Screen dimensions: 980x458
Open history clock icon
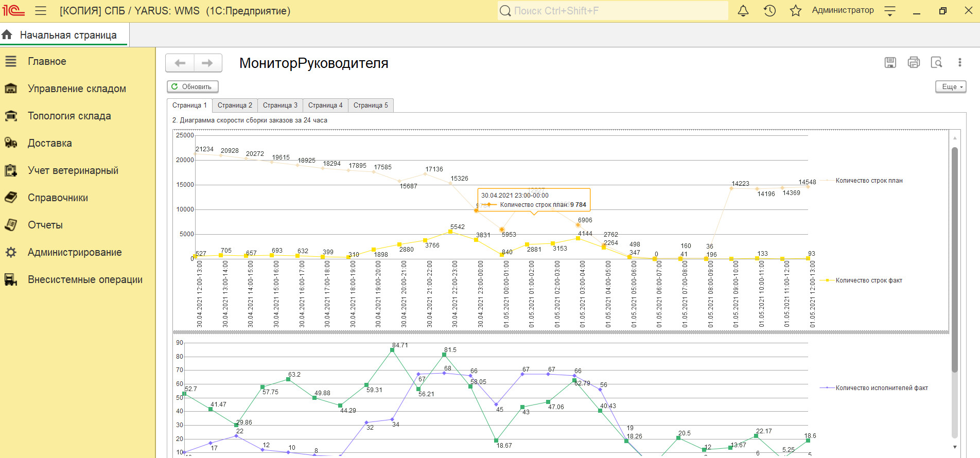click(x=769, y=11)
